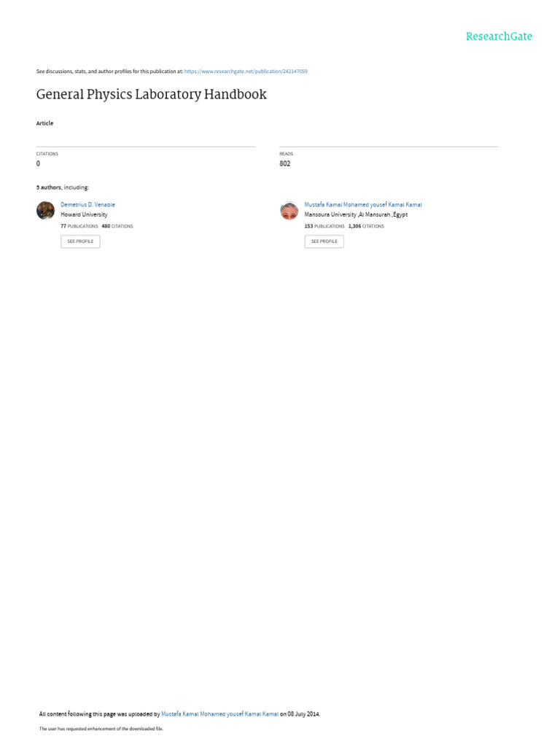This screenshot has width=560, height=747.
Task: Click SEE PROFILE under Mustafa Kamal
Action: tap(324, 241)
